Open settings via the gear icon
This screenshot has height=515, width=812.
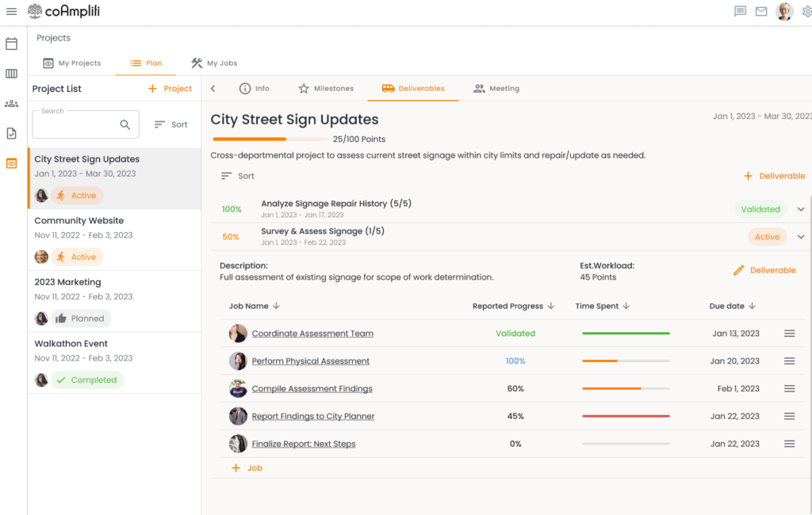pos(805,11)
